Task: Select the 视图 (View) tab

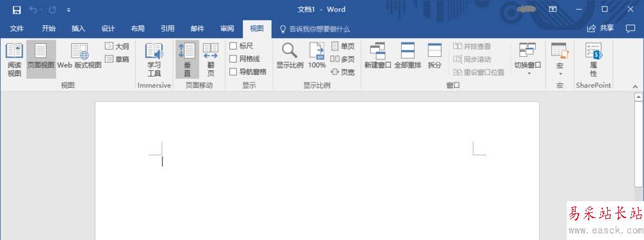Action: (x=257, y=28)
